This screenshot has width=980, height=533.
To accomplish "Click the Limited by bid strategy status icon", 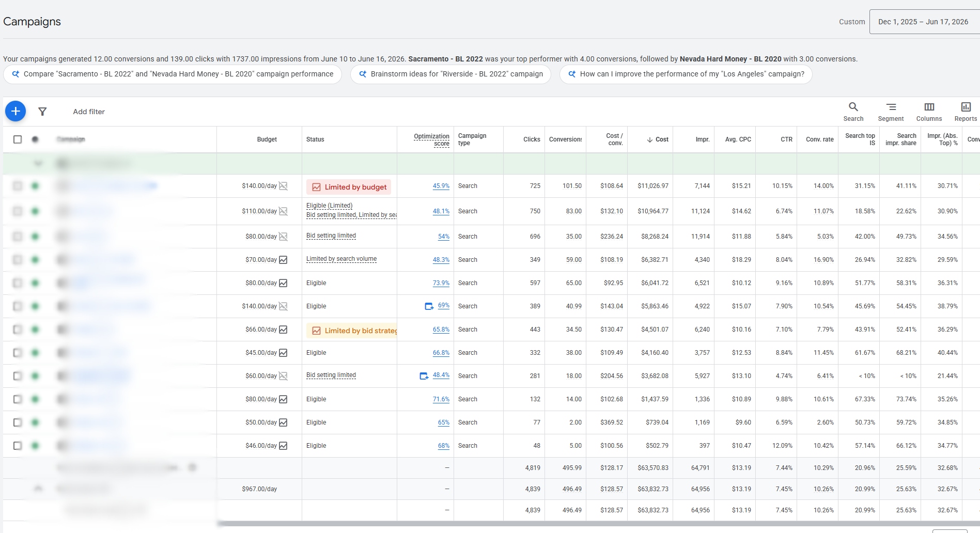I will click(316, 331).
